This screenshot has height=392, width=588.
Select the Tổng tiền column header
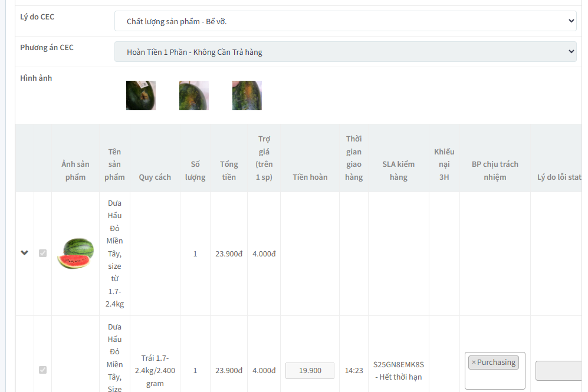point(229,170)
